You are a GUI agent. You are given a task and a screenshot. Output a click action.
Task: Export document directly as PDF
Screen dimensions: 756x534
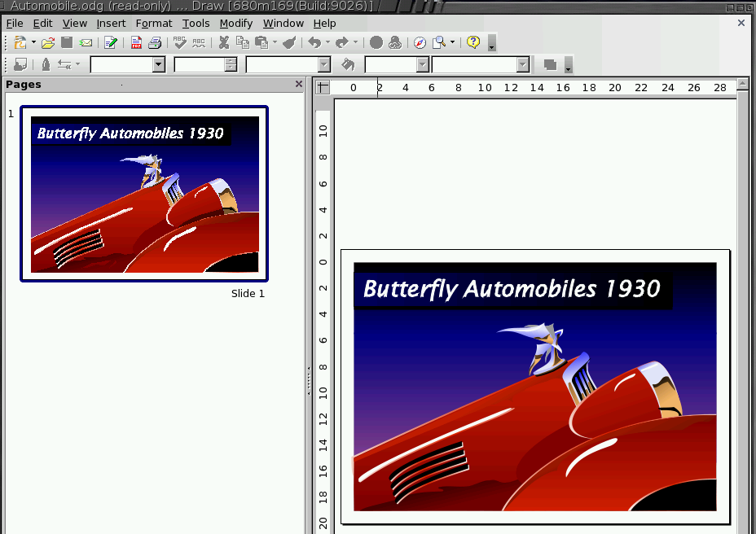[x=136, y=42]
